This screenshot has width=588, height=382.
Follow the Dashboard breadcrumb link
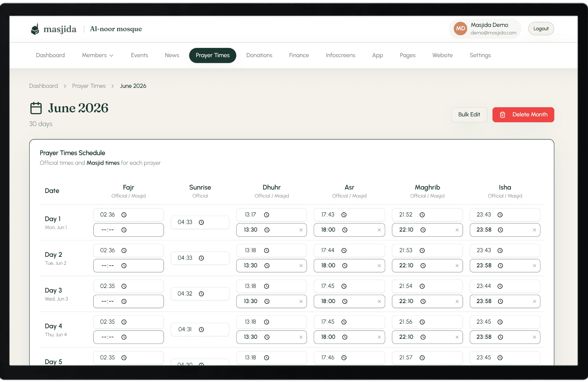pyautogui.click(x=44, y=86)
